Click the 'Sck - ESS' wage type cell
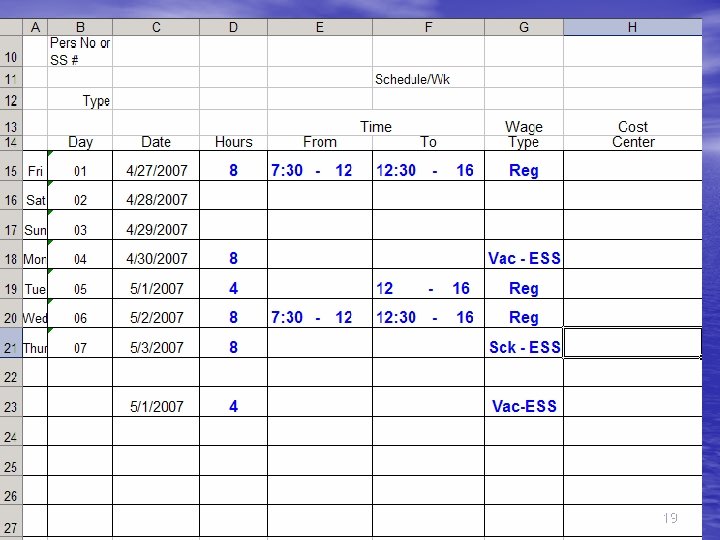 click(523, 343)
